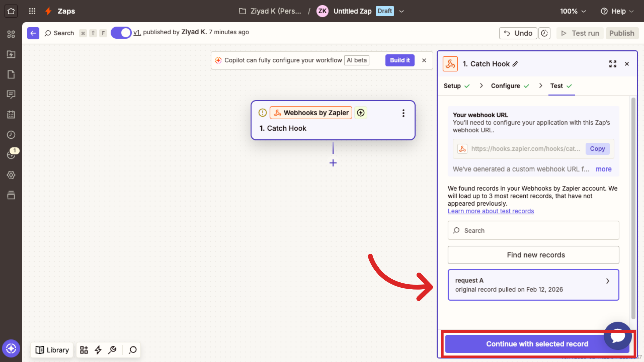Click the Zap history clock icon in the sidebar

tap(11, 135)
